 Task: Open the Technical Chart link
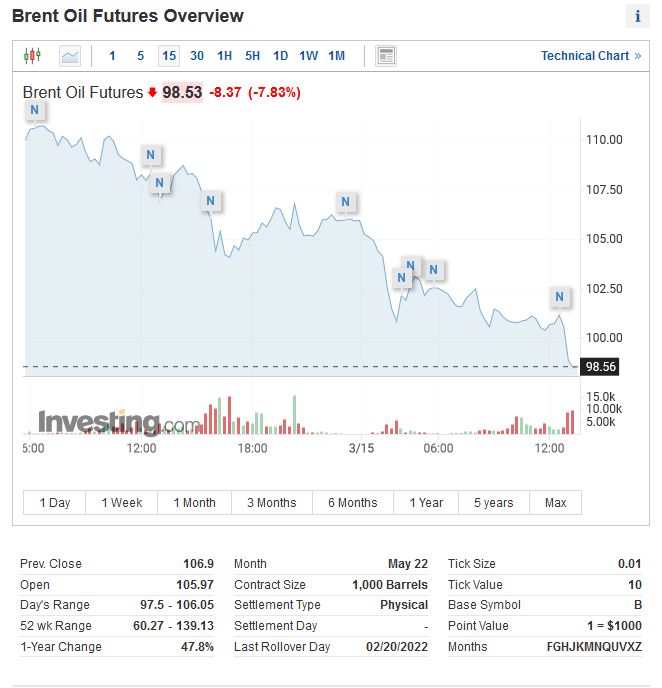(591, 56)
